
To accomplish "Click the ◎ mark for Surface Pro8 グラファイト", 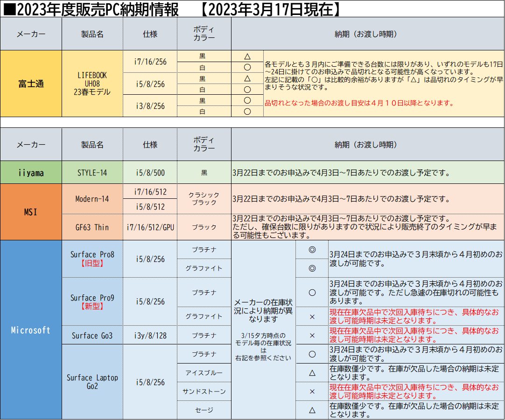I will (x=312, y=268).
